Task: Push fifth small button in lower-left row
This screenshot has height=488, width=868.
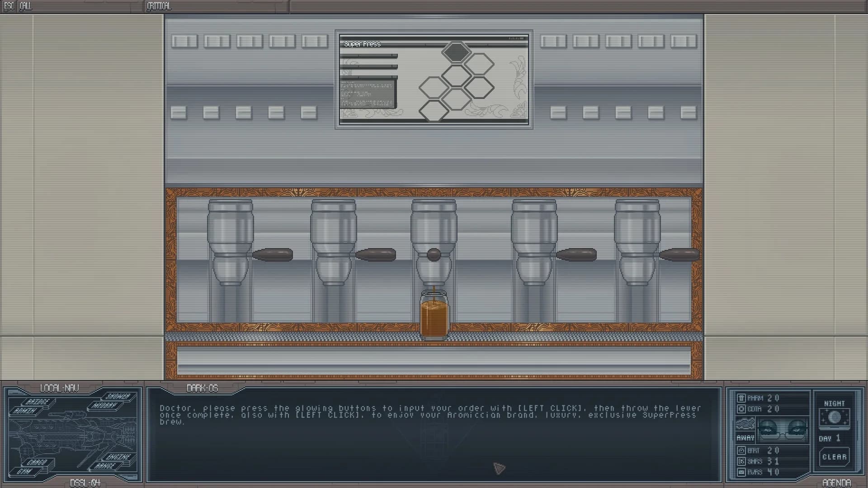Action: coord(309,113)
